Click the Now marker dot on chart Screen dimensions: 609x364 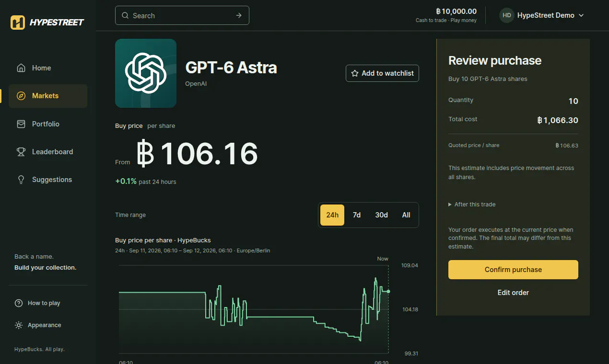point(388,291)
